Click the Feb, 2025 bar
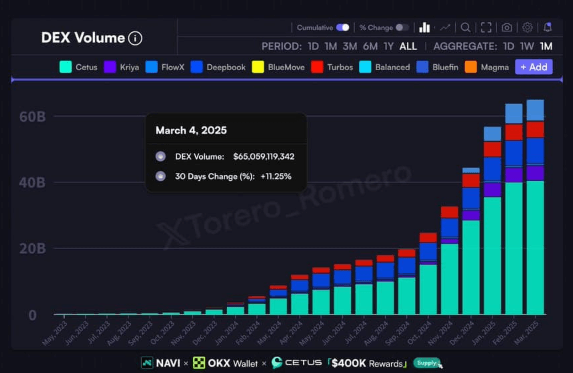The width and height of the screenshot is (573, 373). click(x=514, y=209)
